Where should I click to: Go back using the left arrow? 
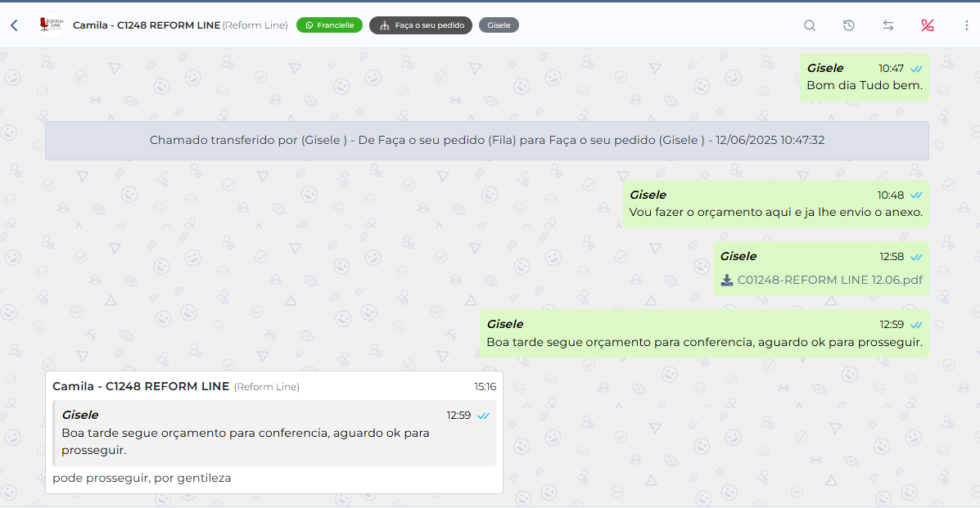14,25
